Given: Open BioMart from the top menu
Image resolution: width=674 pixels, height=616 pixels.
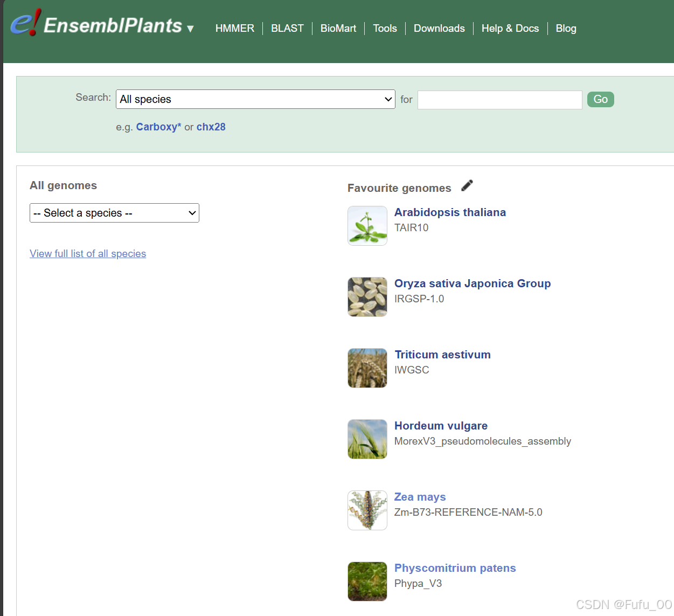Looking at the screenshot, I should (x=338, y=28).
